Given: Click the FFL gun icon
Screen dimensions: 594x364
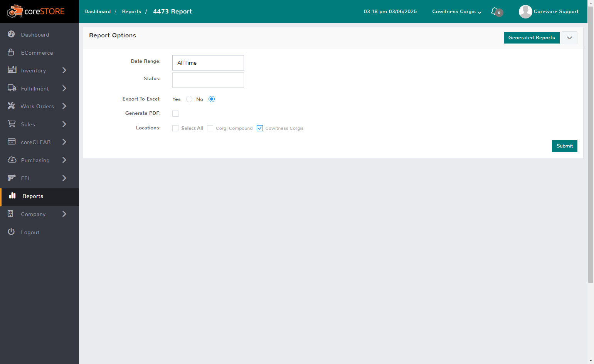Looking at the screenshot, I should 12,178.
